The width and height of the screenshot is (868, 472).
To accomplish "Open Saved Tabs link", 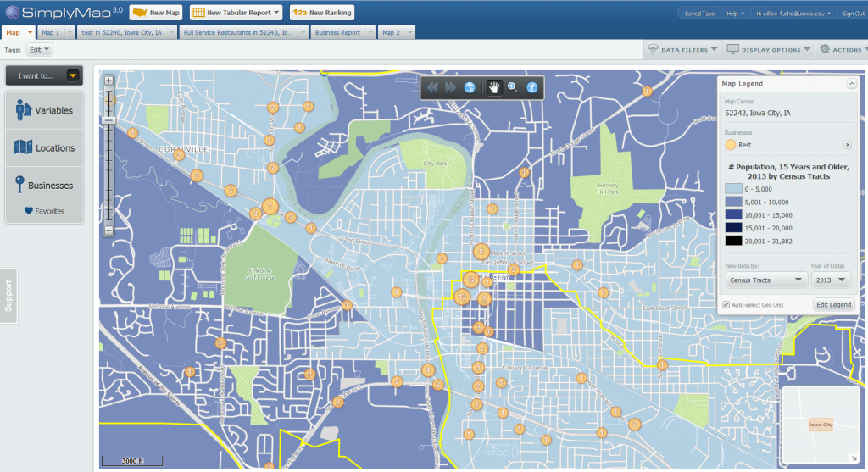I will click(x=699, y=14).
